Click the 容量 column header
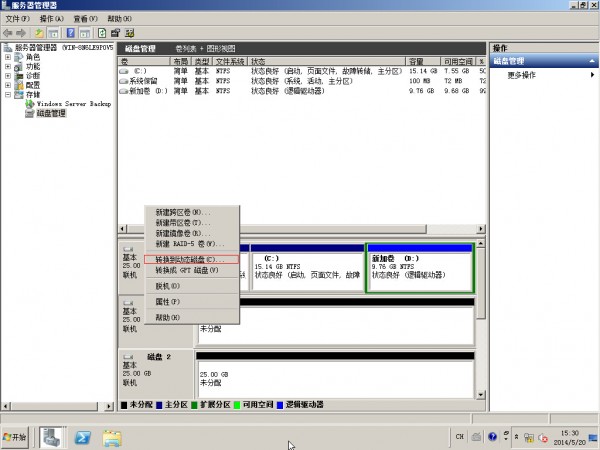The height and width of the screenshot is (450, 600). point(415,61)
